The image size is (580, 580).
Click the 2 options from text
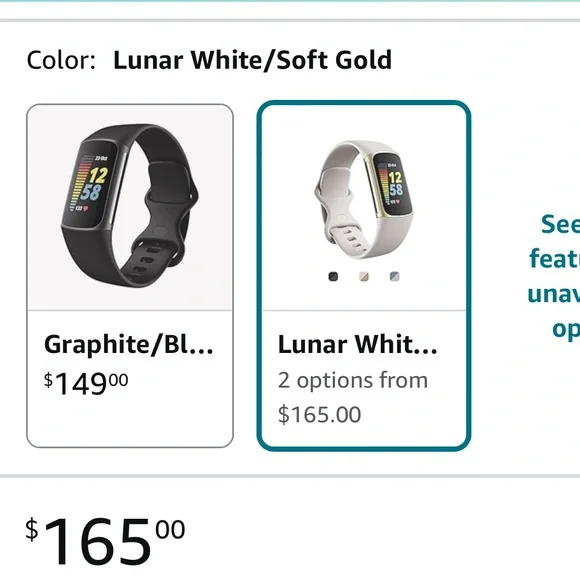pyautogui.click(x=353, y=381)
